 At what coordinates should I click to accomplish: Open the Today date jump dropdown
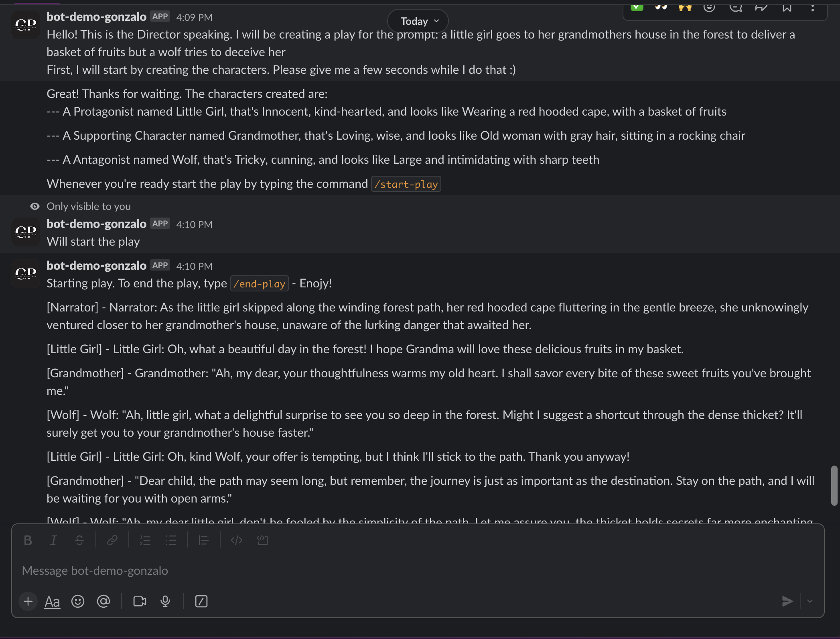click(418, 21)
